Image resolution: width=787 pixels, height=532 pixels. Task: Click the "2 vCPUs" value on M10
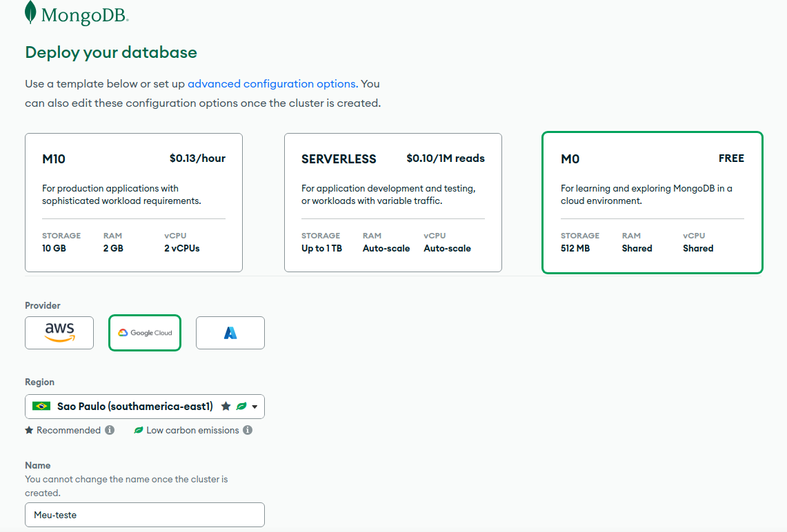coord(181,248)
